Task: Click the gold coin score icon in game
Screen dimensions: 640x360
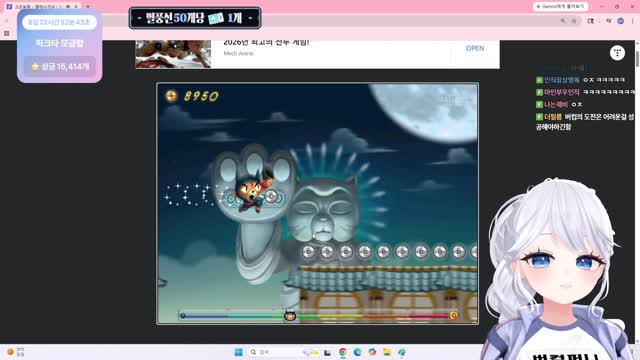Action: [x=171, y=96]
